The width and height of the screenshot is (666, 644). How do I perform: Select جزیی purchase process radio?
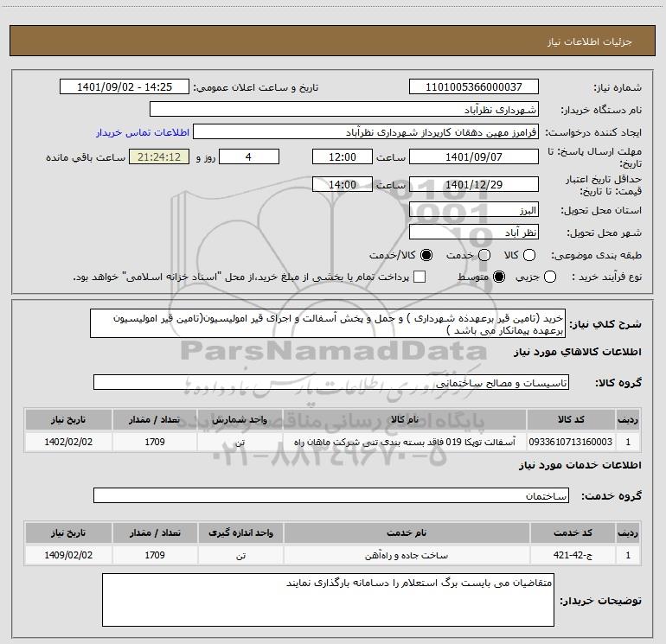(x=575, y=277)
